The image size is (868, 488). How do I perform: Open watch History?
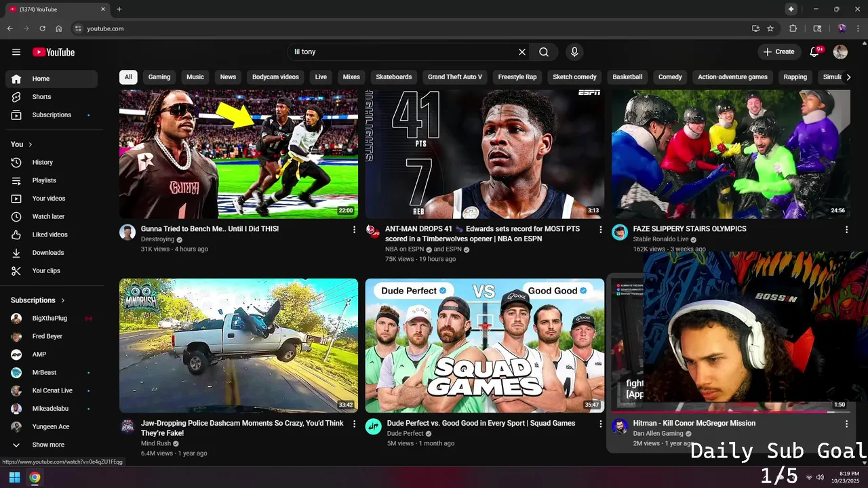tap(52, 163)
